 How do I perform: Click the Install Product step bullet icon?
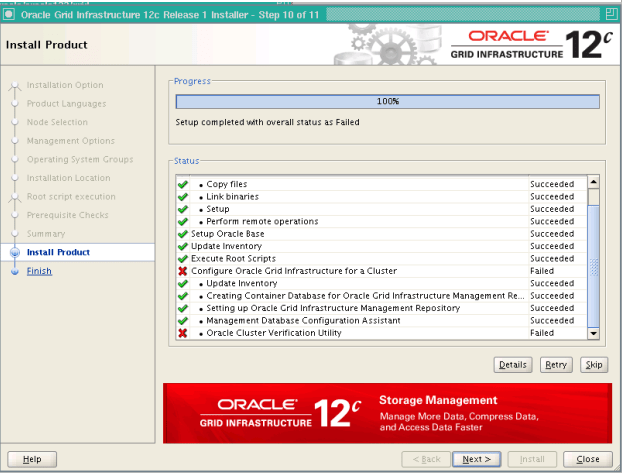tap(15, 252)
